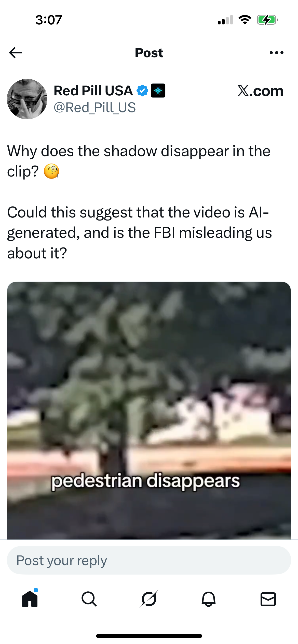Open the X.com link label
Image resolution: width=298 pixels, height=644 pixels.
click(x=260, y=91)
